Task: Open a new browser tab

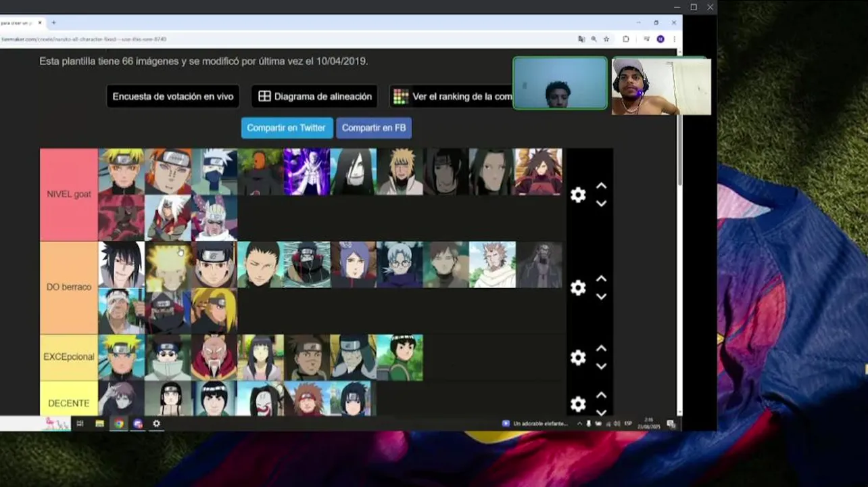Action: pos(54,22)
